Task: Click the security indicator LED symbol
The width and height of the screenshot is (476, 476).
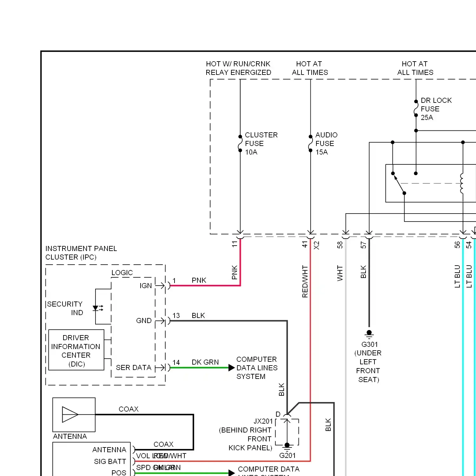Action: click(97, 308)
